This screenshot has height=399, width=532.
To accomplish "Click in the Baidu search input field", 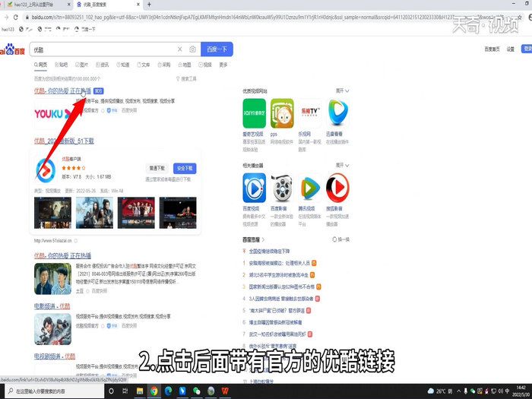I will [103, 49].
